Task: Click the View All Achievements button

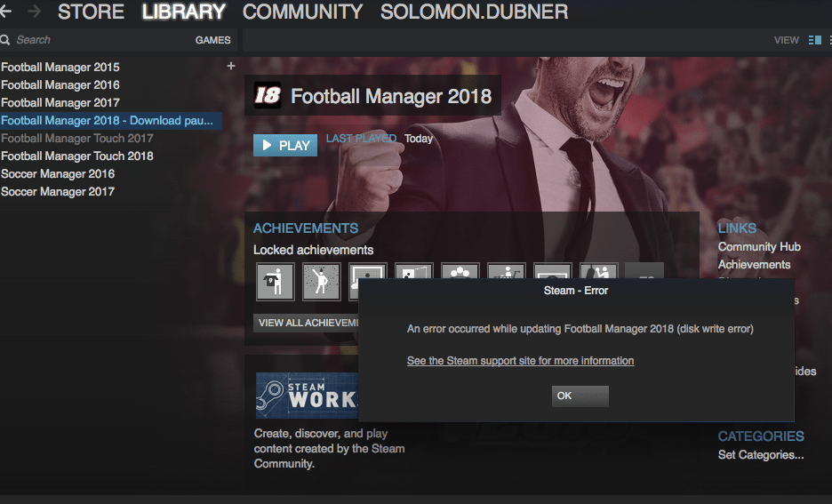Action: [x=306, y=323]
